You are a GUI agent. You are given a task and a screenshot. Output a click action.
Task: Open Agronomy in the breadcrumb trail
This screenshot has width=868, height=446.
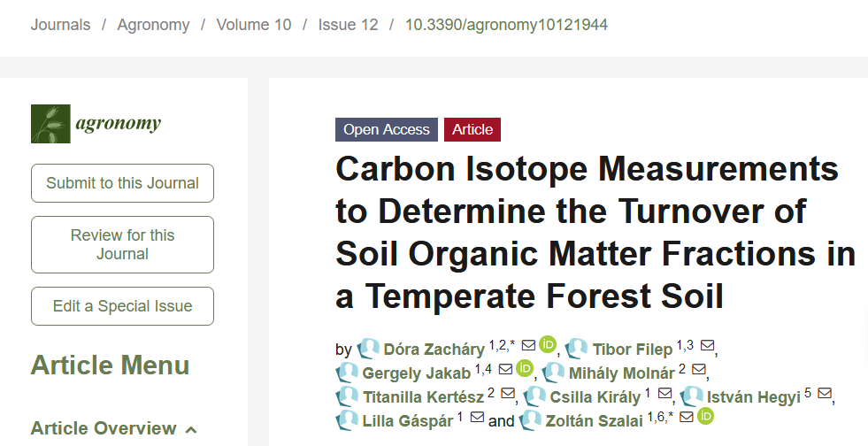pos(153,25)
